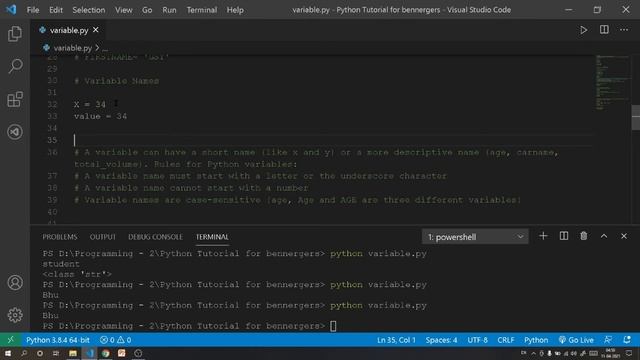Maximize the terminal panel size
This screenshot has width=640, height=360.
coord(604,236)
